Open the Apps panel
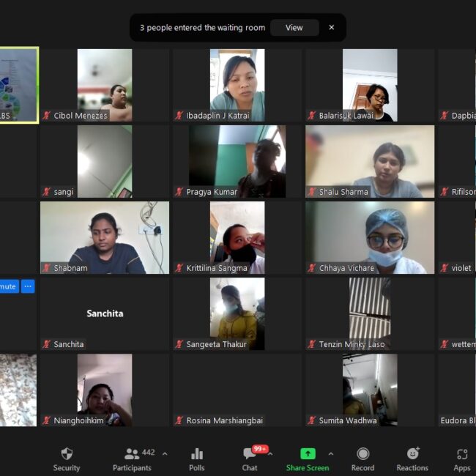Screen dimensions: 476x476 461,459
